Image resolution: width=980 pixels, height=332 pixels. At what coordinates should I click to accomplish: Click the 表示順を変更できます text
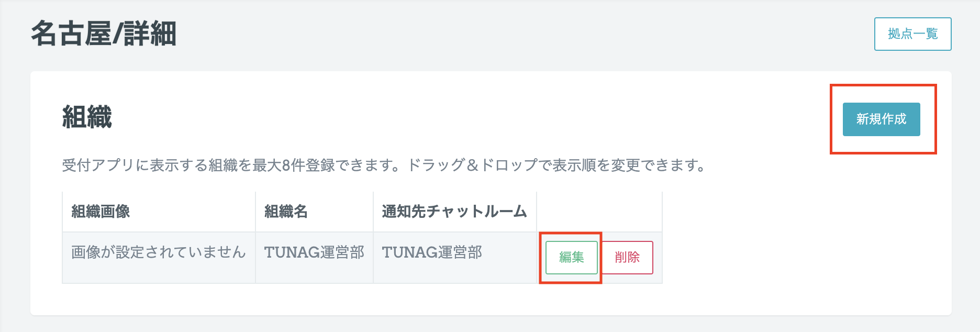coord(628,165)
